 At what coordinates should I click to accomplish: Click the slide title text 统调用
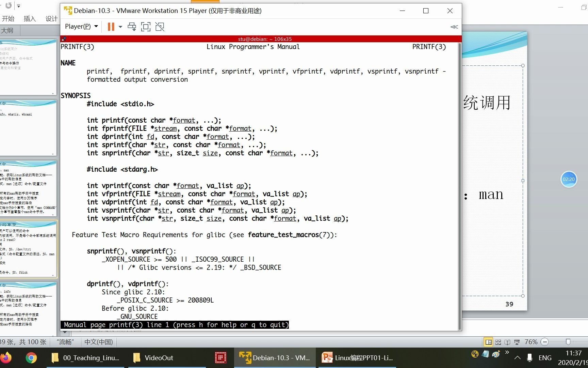point(487,103)
